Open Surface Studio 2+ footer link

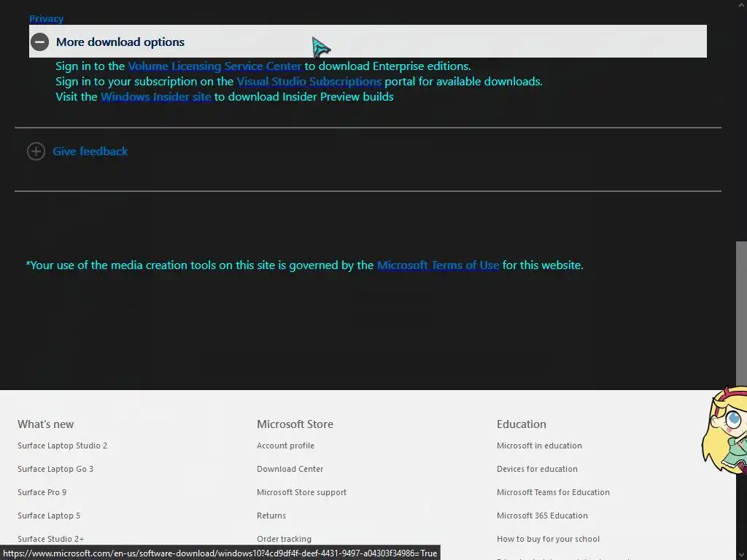(x=51, y=539)
